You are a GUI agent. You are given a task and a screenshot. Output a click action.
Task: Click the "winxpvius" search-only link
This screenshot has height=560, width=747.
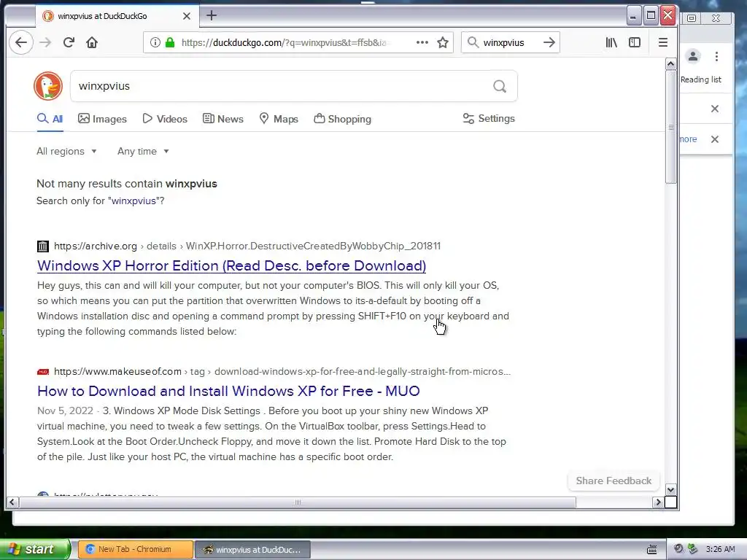click(133, 201)
